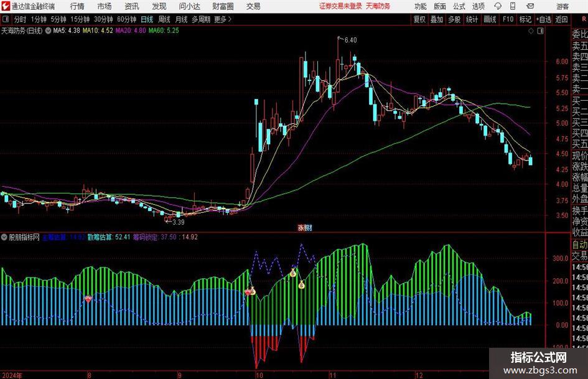588x379 pixels.
Task: Expand the 天海防务(日线) indicator dropdown arrow
Action: coord(48,30)
